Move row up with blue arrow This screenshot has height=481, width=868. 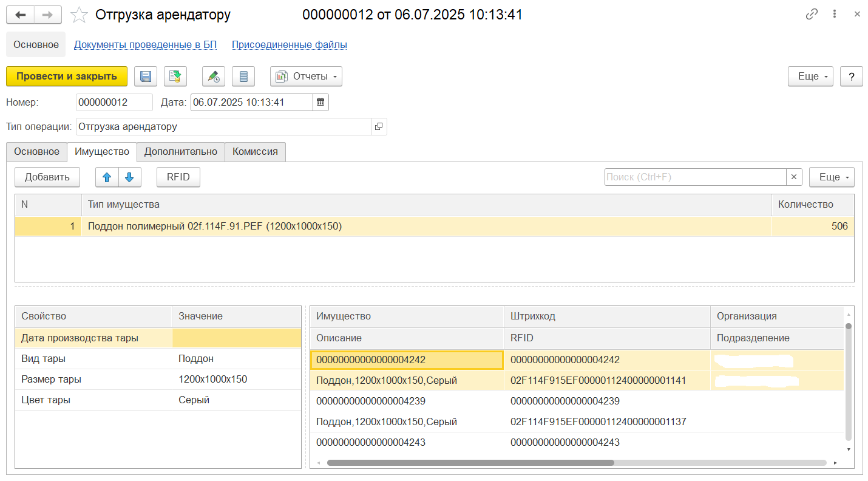coord(107,177)
